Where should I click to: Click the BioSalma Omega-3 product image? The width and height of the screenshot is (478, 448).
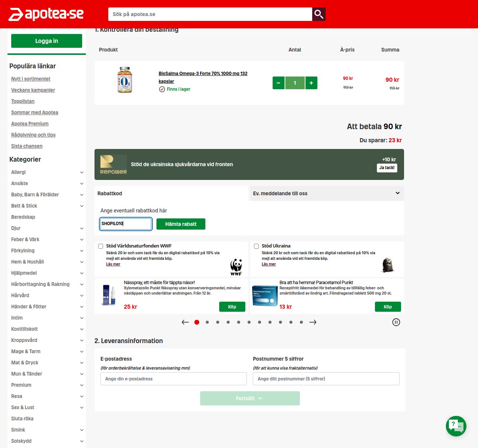pos(125,80)
